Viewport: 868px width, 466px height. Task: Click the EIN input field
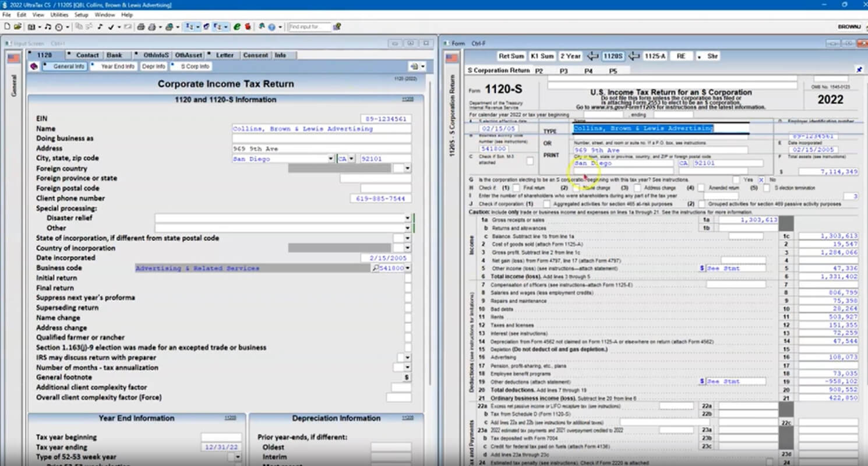(x=386, y=119)
